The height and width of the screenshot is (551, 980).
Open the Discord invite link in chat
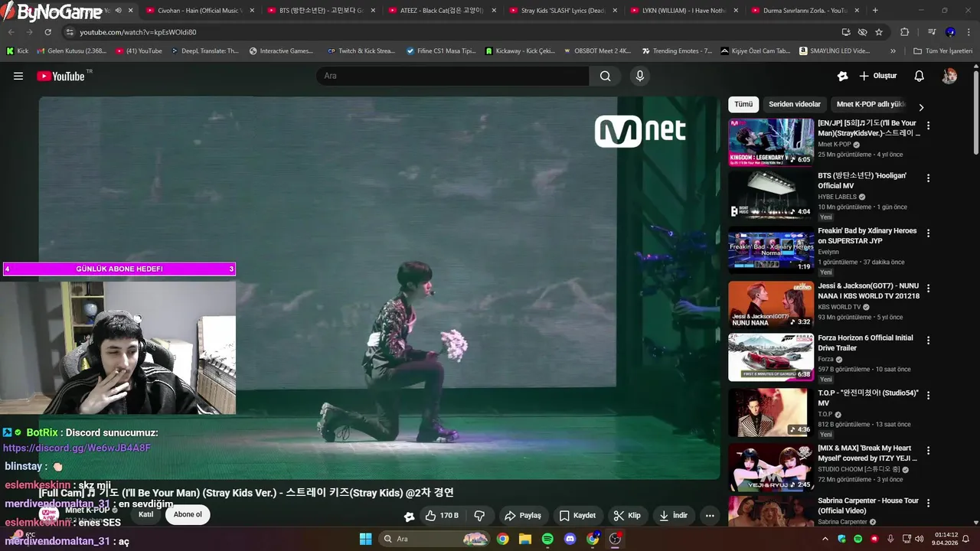pyautogui.click(x=77, y=448)
